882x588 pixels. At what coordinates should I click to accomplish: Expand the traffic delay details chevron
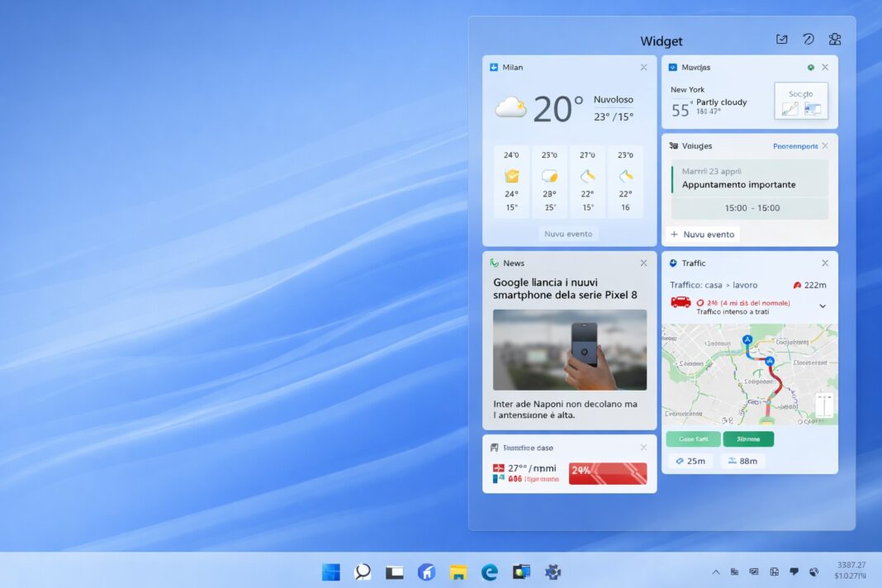click(823, 304)
